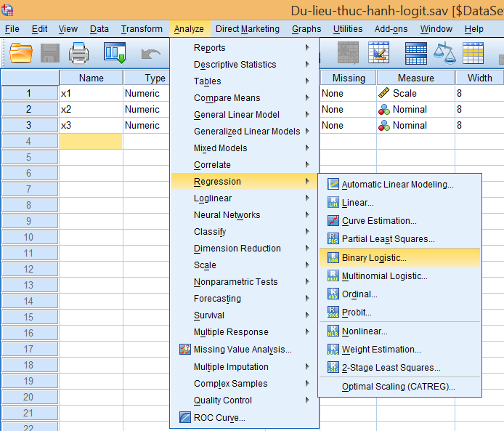Click the x2 variable name cell
The image size is (504, 431).
[91, 109]
